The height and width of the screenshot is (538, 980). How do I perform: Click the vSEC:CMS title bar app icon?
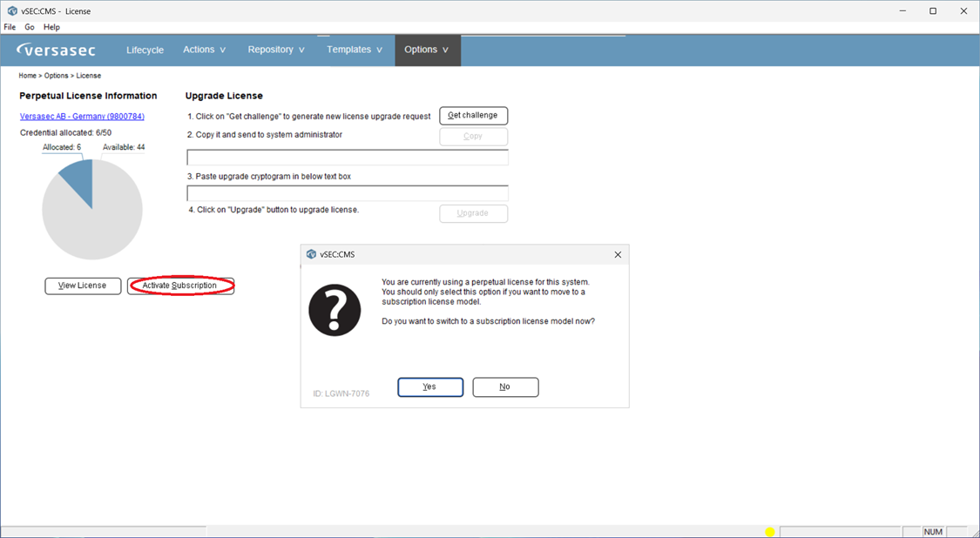[x=12, y=11]
